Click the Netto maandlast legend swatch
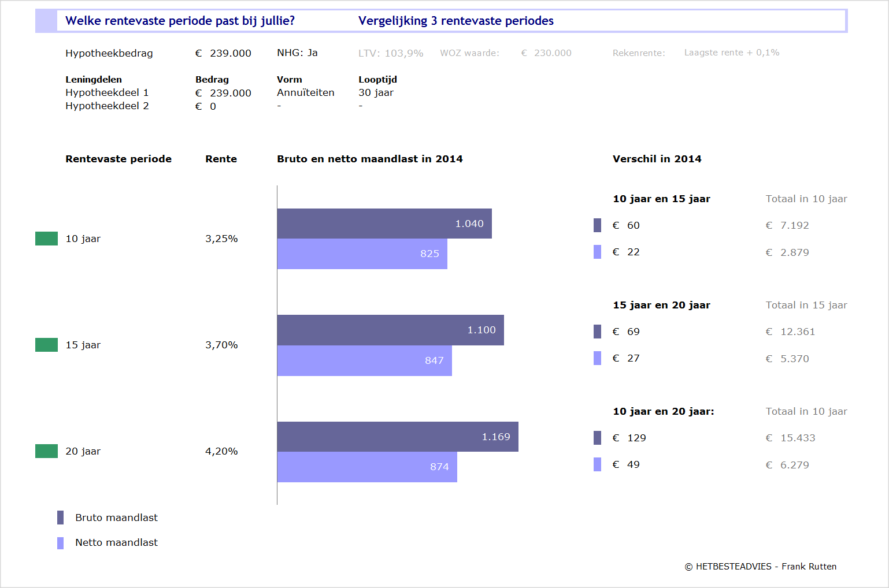Image resolution: width=889 pixels, height=588 pixels. click(60, 543)
